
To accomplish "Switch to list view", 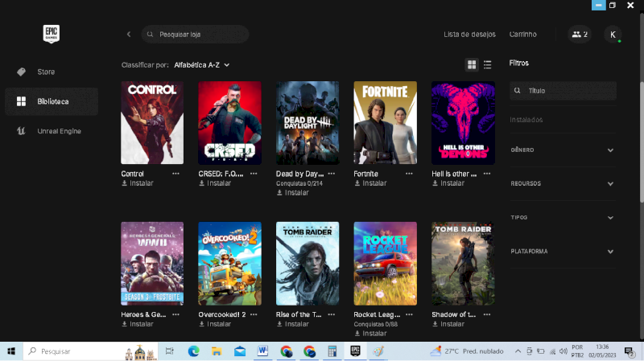I will tap(488, 64).
